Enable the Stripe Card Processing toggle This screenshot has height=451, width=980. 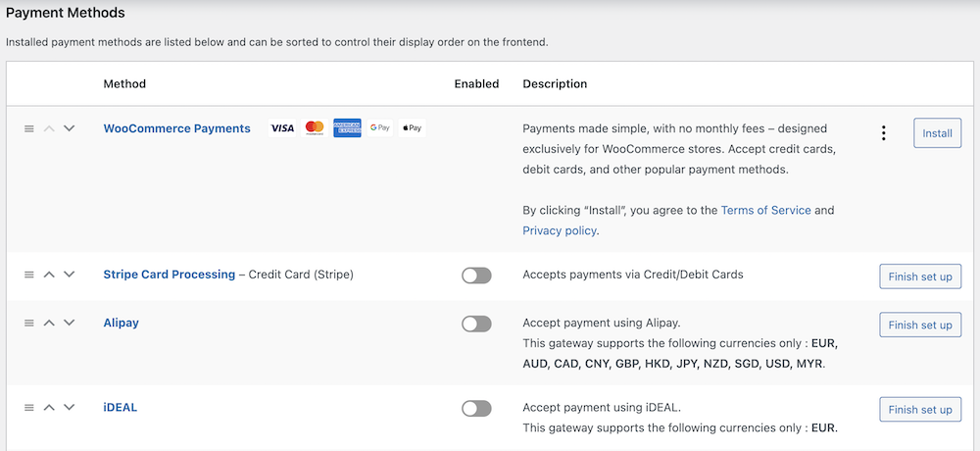[476, 276]
